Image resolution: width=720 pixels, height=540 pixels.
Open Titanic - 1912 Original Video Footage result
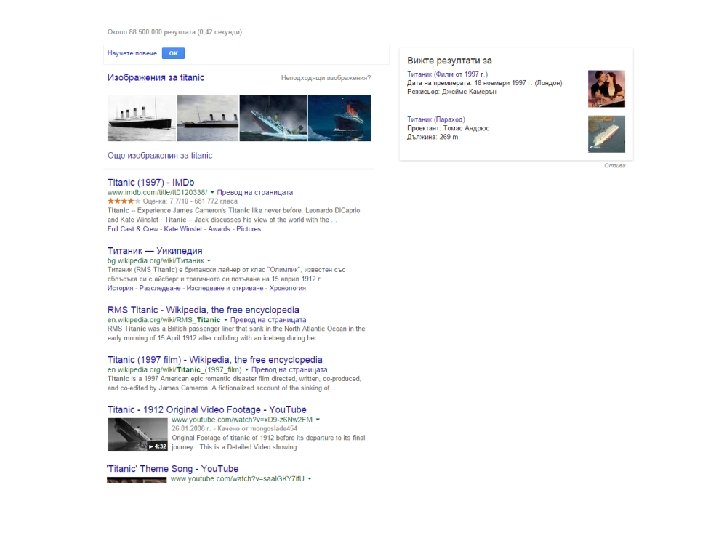pyautogui.click(x=207, y=410)
